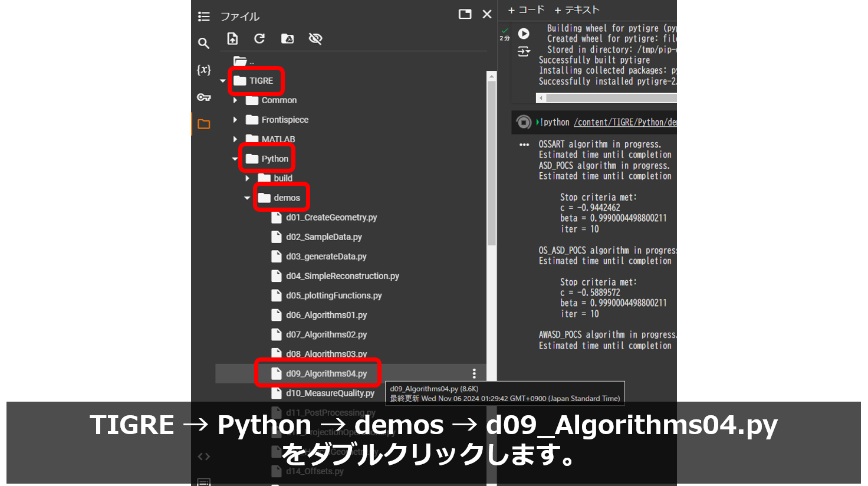Expand the build folder
Image resolution: width=868 pixels, height=486 pixels.
[x=247, y=178]
